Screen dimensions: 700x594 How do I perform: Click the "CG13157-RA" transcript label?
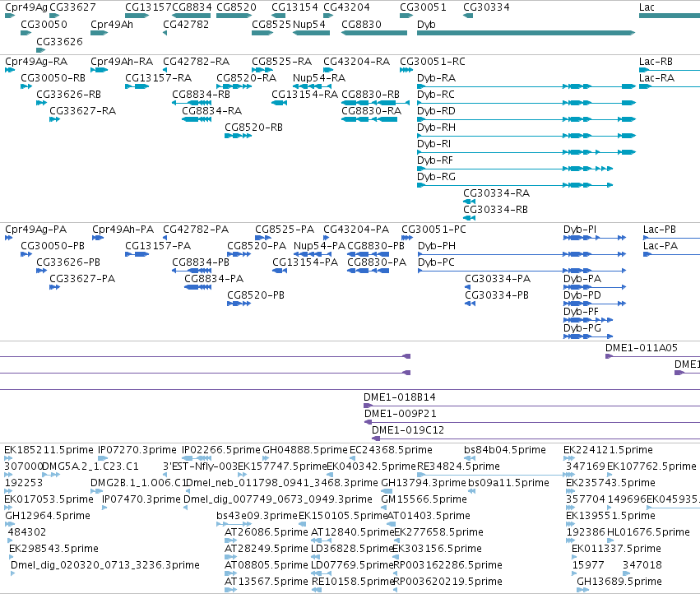pos(159,78)
